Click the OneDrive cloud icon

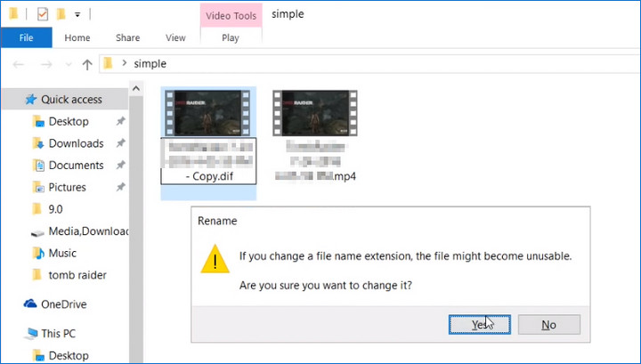[30, 304]
